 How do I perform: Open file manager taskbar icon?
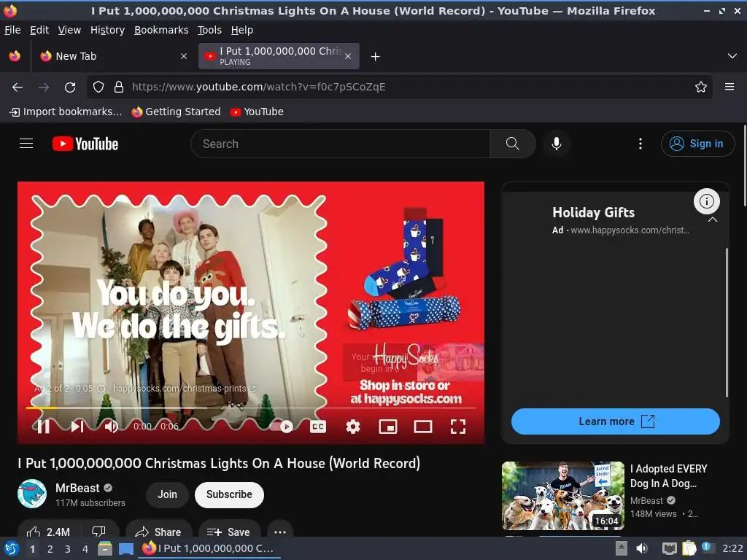click(105, 548)
